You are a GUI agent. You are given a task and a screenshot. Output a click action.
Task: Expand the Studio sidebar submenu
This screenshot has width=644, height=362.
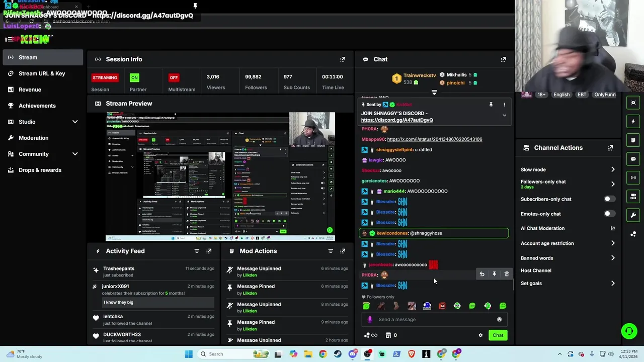coord(75,122)
